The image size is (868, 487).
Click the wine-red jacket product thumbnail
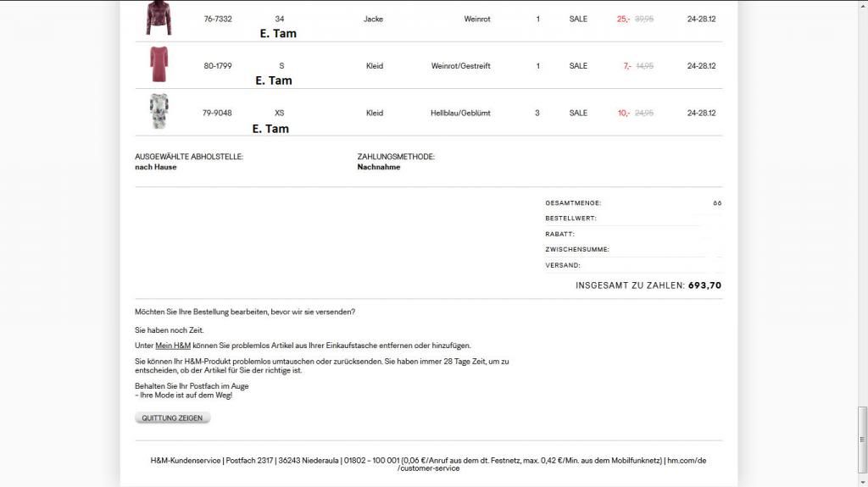point(159,18)
